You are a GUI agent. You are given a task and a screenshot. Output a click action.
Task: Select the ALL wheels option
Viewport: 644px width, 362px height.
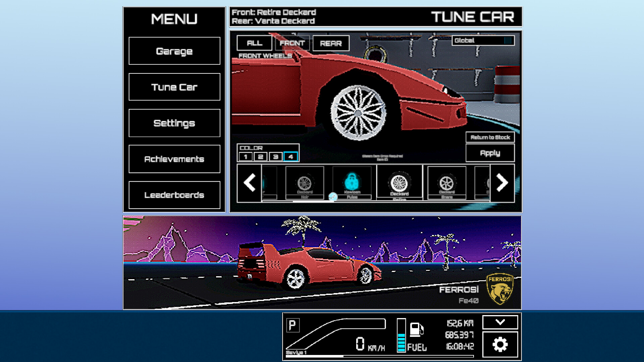tap(254, 43)
